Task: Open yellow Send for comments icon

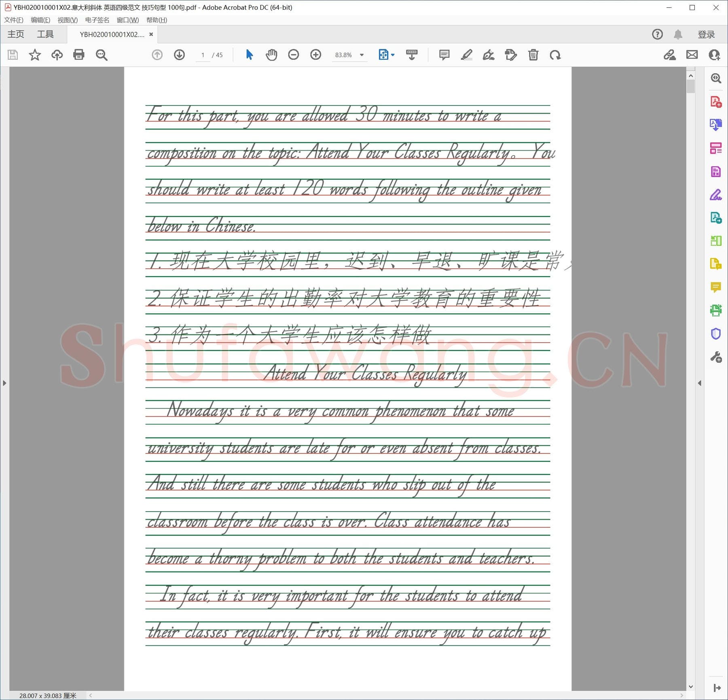Action: 716,264
